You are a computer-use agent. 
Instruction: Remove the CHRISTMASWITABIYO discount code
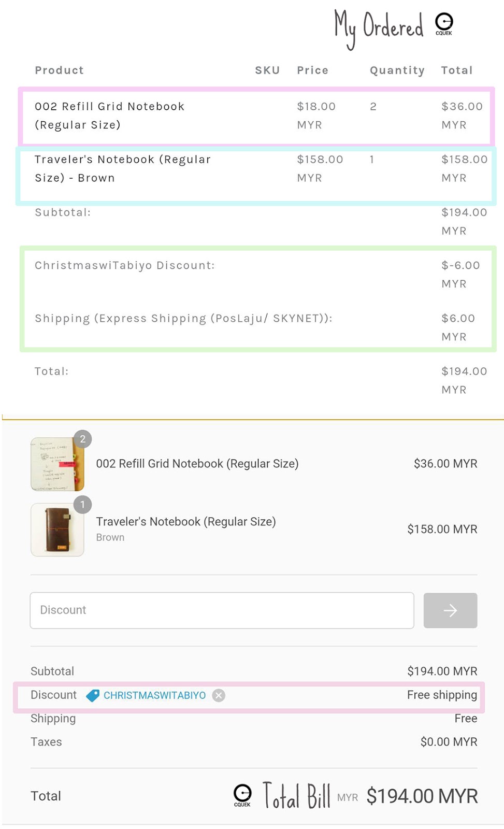[x=219, y=695]
